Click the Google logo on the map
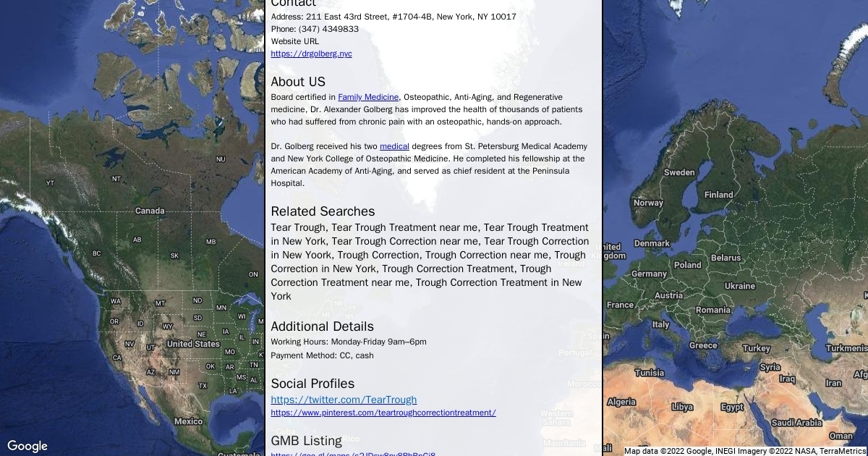This screenshot has width=868, height=456. pos(27,446)
